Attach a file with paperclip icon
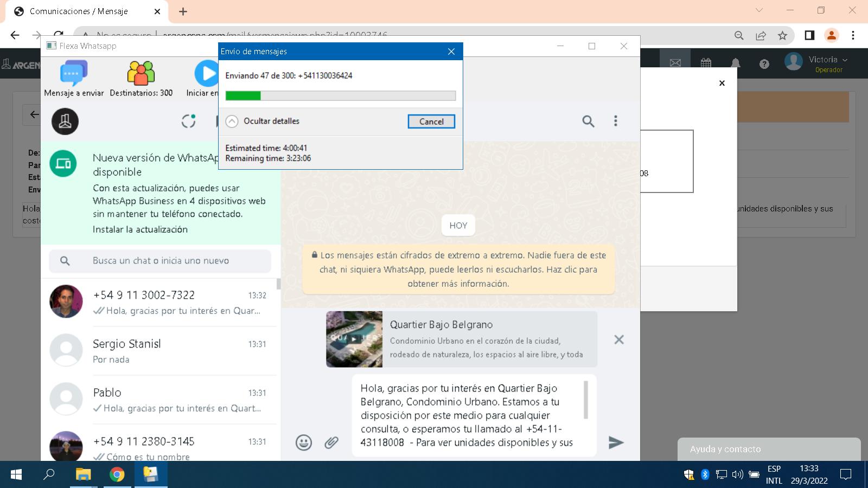 point(331,442)
